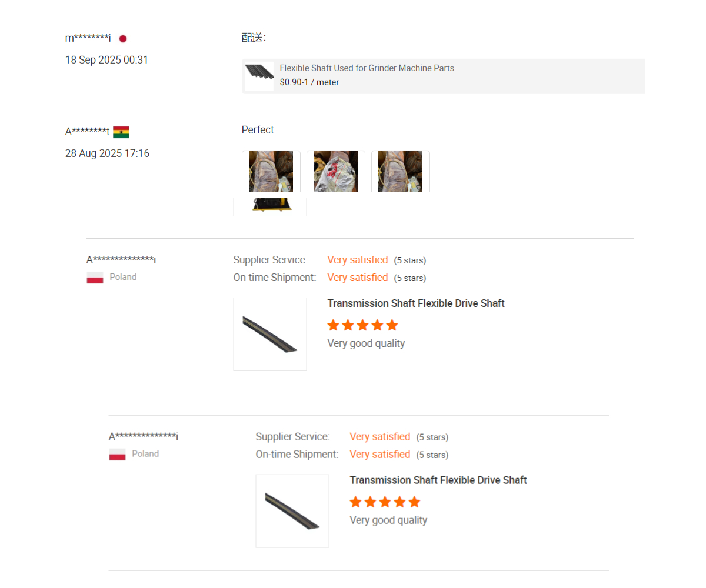Viewport: 706px width, 588px height.
Task: Open the first "Transmission Shaft Flexible Drive Shaft" title
Action: [416, 303]
